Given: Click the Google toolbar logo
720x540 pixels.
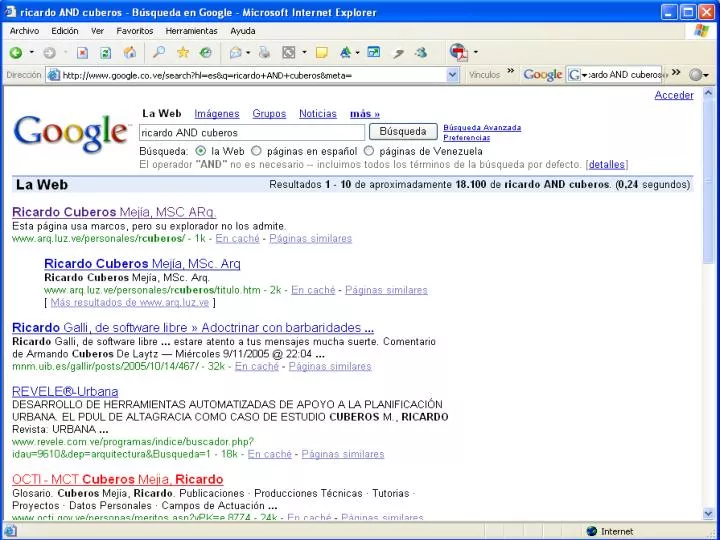Looking at the screenshot, I should (x=543, y=74).
